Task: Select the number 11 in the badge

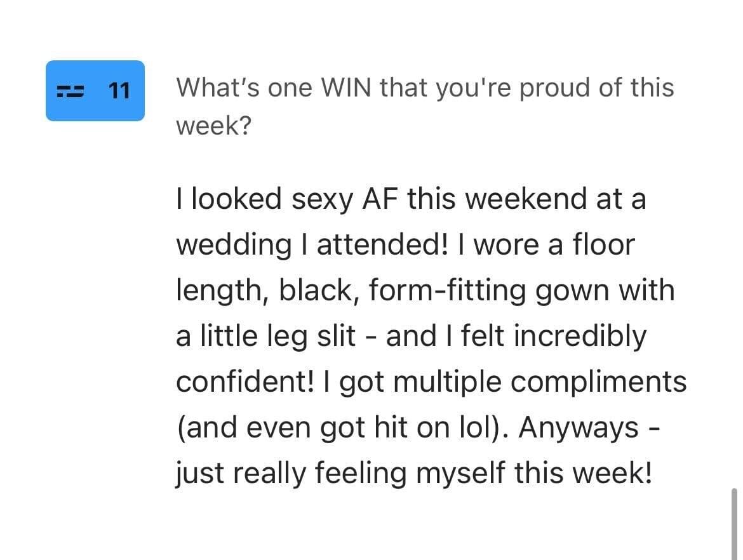Action: 119,91
